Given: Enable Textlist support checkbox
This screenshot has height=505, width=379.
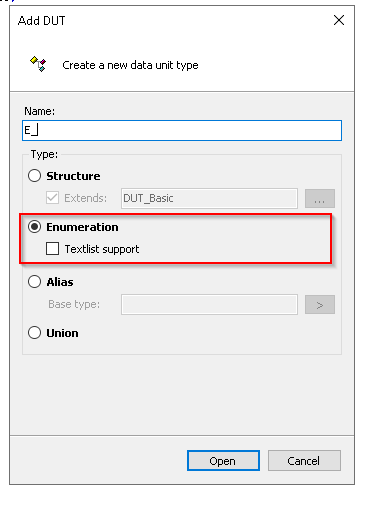Looking at the screenshot, I should point(52,249).
